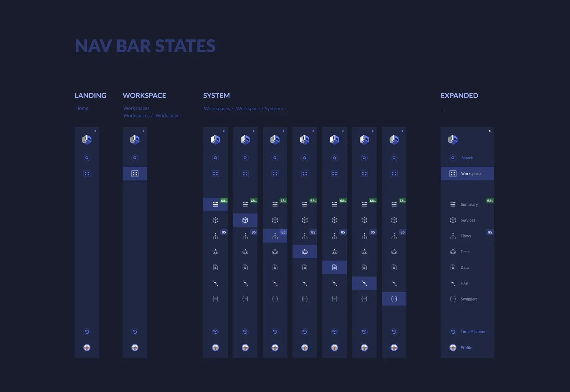This screenshot has height=392, width=570.
Task: Collapse the Expanded nav bar with its chevron
Action: click(490, 131)
